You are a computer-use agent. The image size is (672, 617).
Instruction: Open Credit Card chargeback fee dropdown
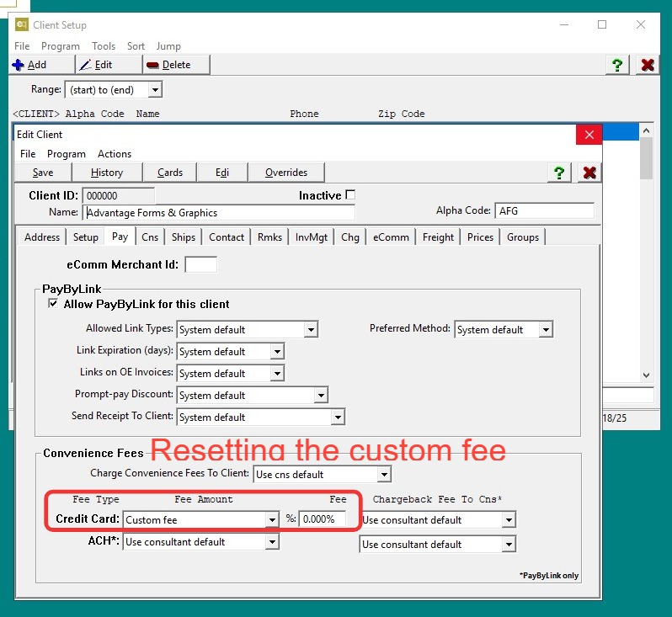click(509, 519)
